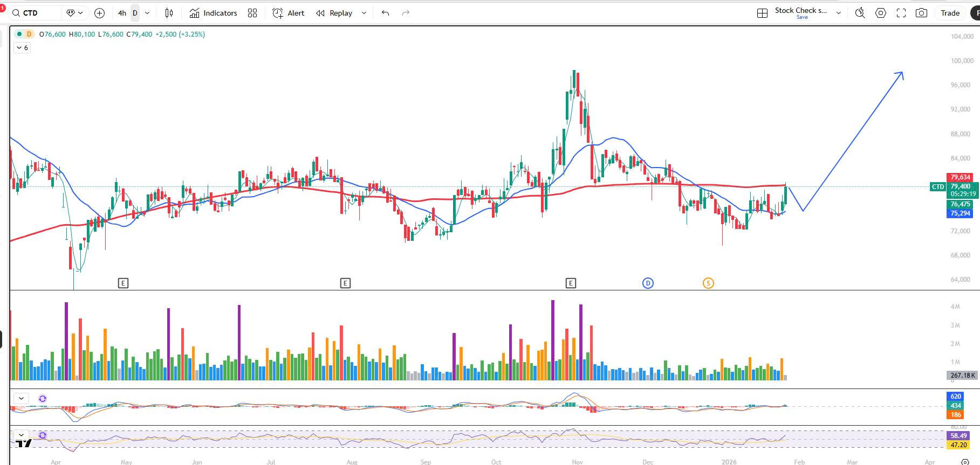Collapse the indicator legend showing 6
The height and width of the screenshot is (465, 980).
click(22, 48)
